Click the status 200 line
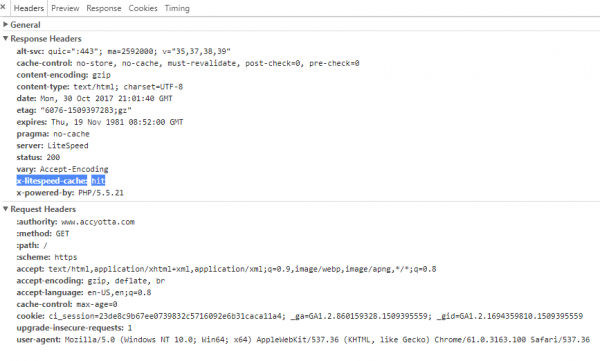The width and height of the screenshot is (600, 361). tap(38, 157)
